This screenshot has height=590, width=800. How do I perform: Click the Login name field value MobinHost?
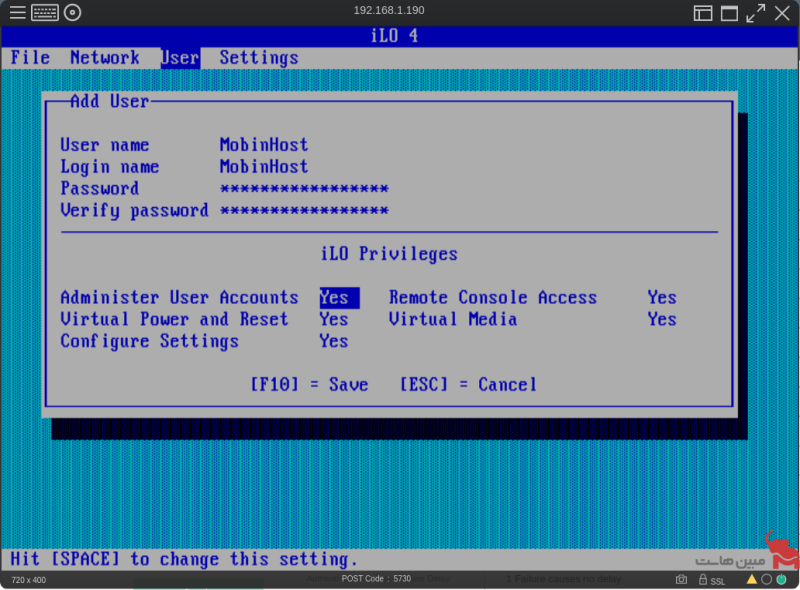(264, 167)
